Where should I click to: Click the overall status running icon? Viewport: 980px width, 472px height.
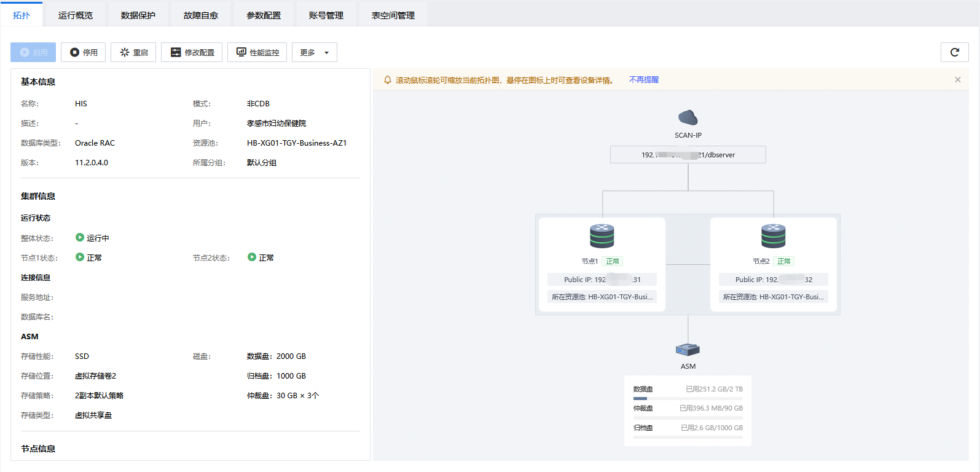pos(80,238)
